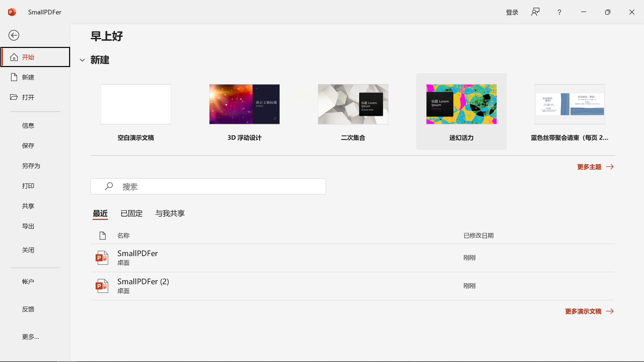
Task: Click the back arrow icon
Action: pyautogui.click(x=14, y=35)
